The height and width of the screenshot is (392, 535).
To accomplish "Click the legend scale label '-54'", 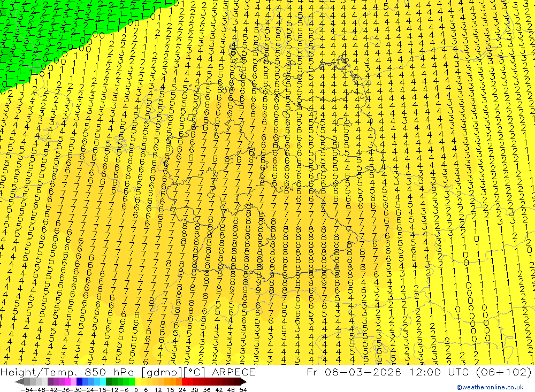I will pyautogui.click(x=27, y=390).
